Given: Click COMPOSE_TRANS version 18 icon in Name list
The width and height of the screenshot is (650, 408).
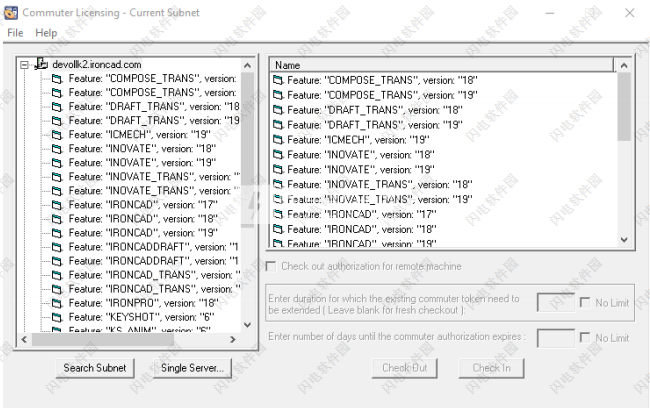Looking at the screenshot, I should pos(278,80).
